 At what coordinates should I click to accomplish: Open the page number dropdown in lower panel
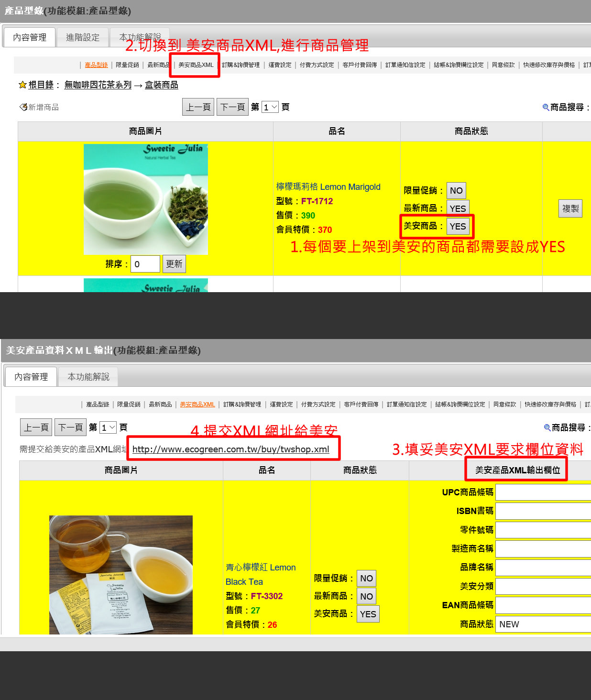109,427
